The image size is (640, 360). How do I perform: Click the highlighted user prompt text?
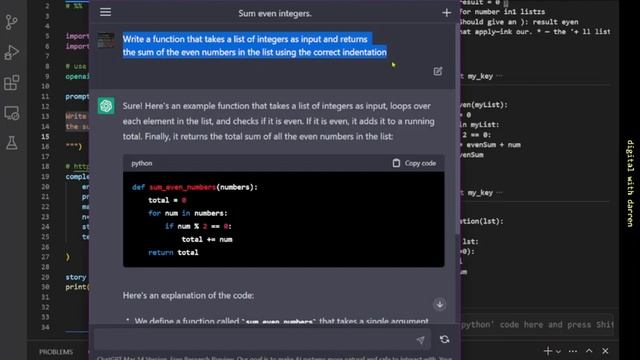click(x=255, y=46)
